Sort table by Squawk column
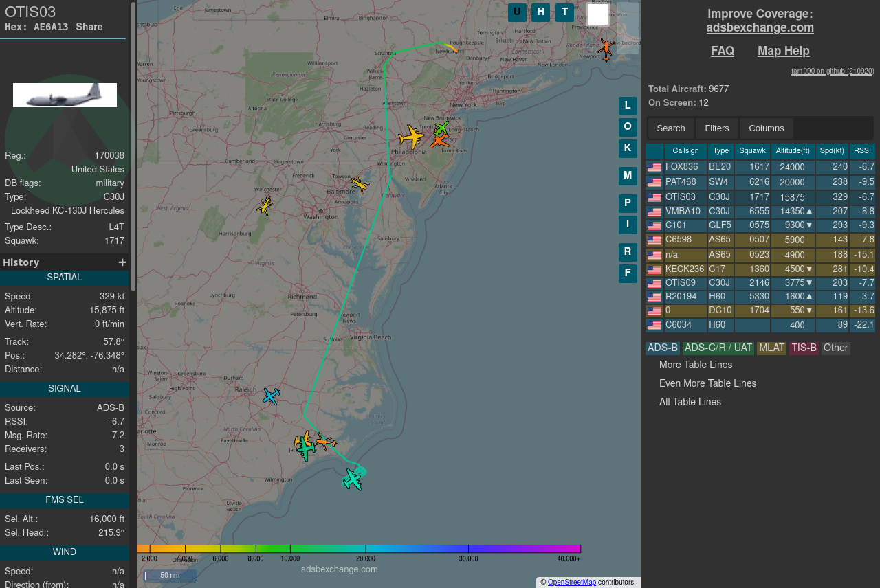The image size is (880, 588). [x=753, y=151]
